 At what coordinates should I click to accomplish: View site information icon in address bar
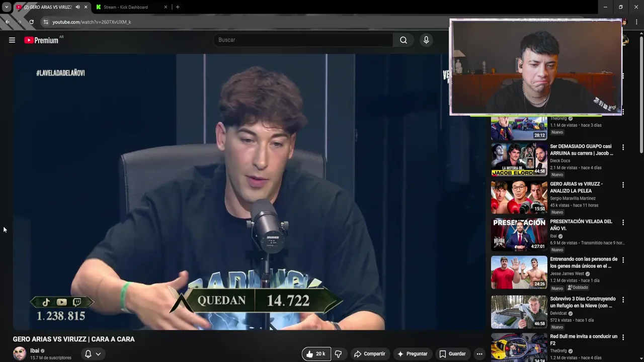pos(46,22)
